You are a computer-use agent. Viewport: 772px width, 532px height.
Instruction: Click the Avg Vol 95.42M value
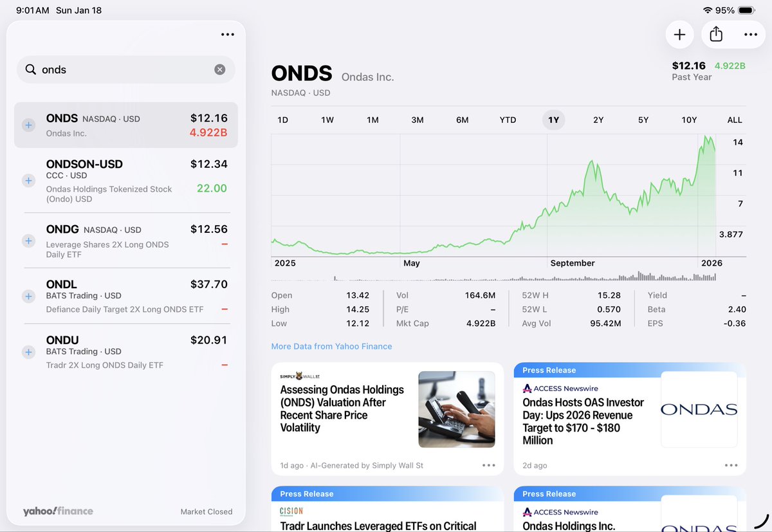point(605,324)
